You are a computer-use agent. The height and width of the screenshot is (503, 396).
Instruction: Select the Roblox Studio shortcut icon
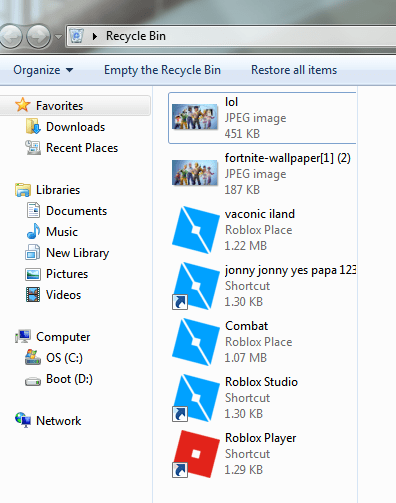click(196, 398)
